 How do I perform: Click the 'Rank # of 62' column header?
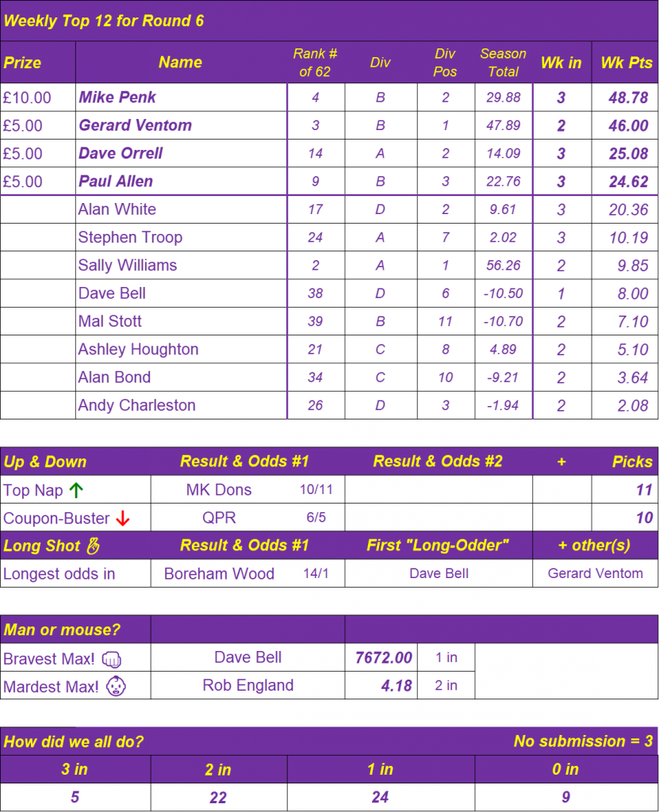[315, 63]
